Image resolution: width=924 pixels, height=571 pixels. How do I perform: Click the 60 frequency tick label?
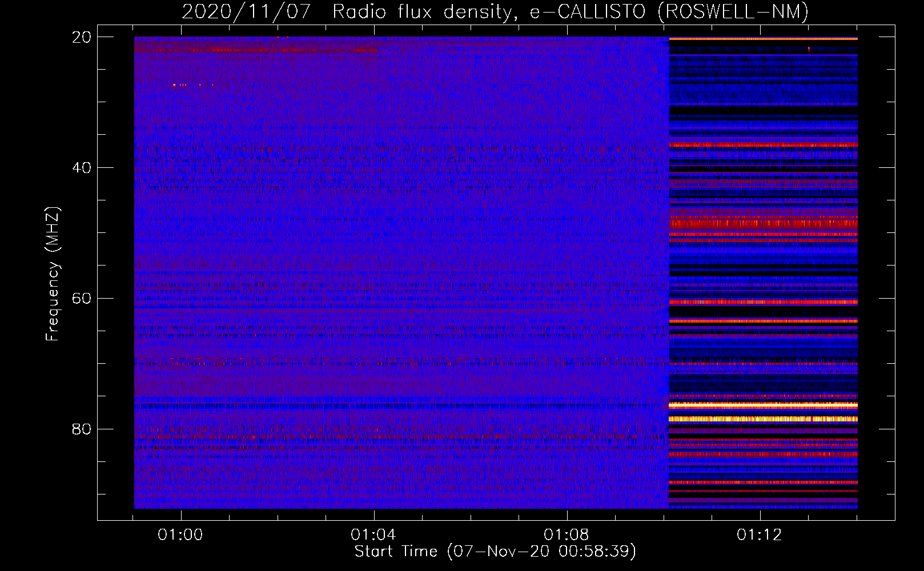click(x=82, y=299)
